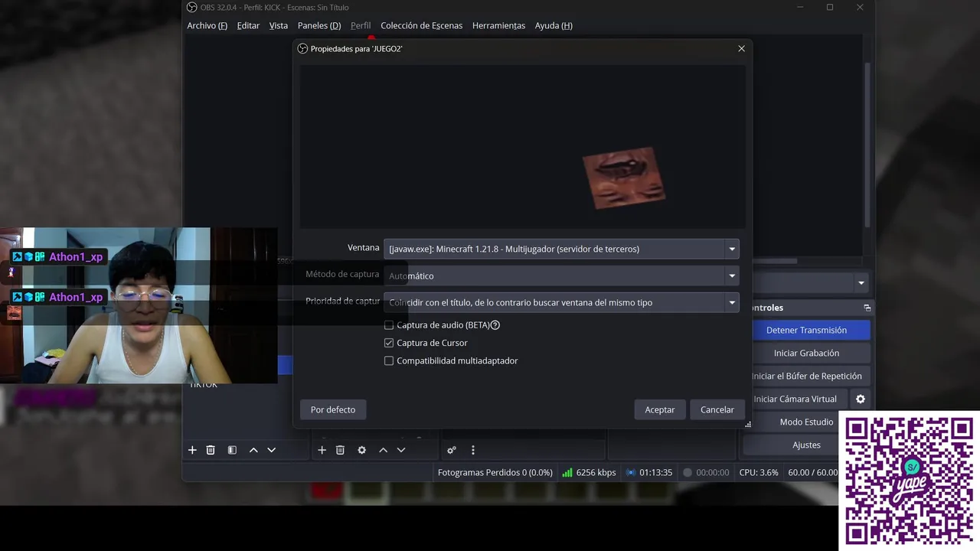Click the '00:00:00' recording timer text
The width and height of the screenshot is (980, 551).
(712, 472)
